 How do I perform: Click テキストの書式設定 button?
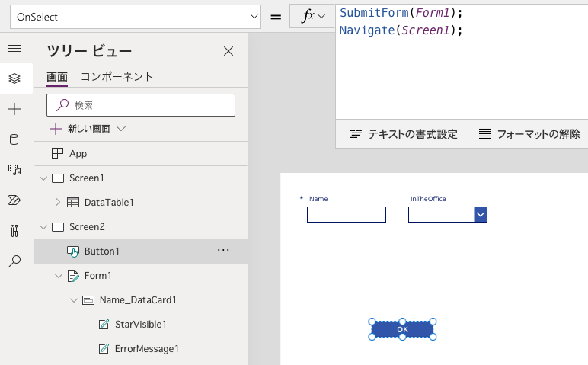point(403,134)
